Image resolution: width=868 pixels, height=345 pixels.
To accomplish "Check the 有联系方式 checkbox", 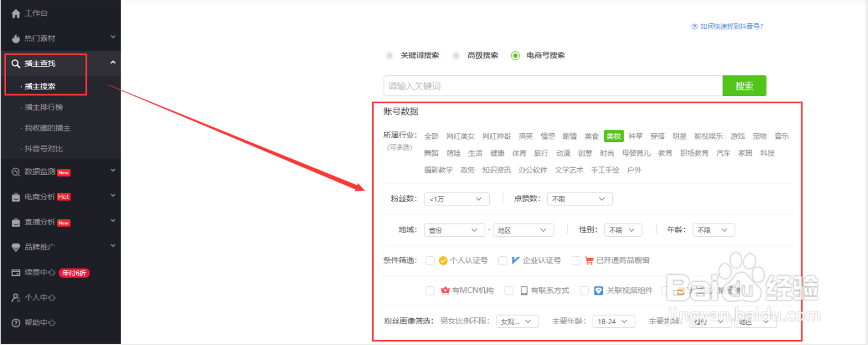I will coord(509,291).
